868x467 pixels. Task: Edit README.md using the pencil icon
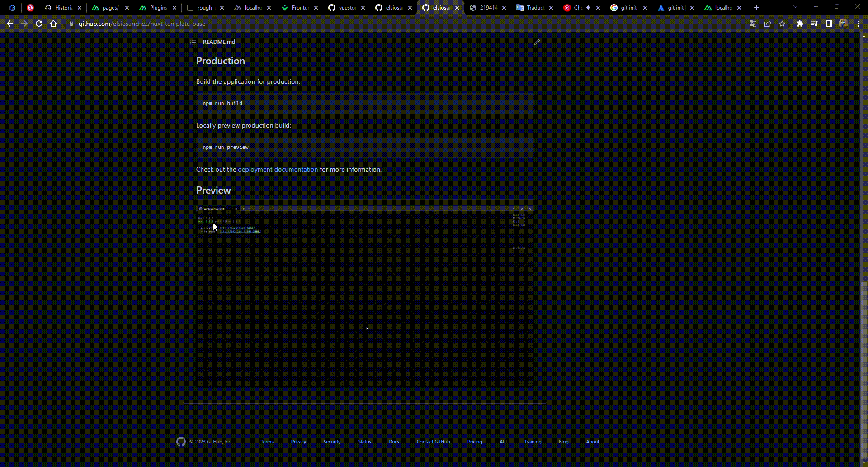tap(537, 42)
